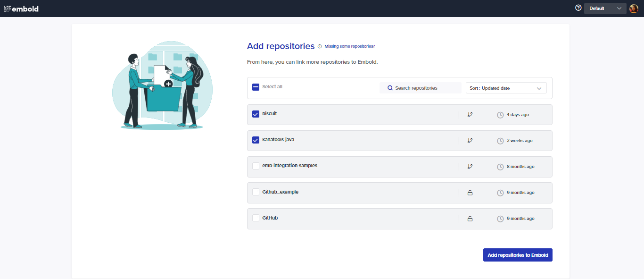Click fork icon in emb-integration-samples row
The image size is (644, 279).
[x=470, y=167]
